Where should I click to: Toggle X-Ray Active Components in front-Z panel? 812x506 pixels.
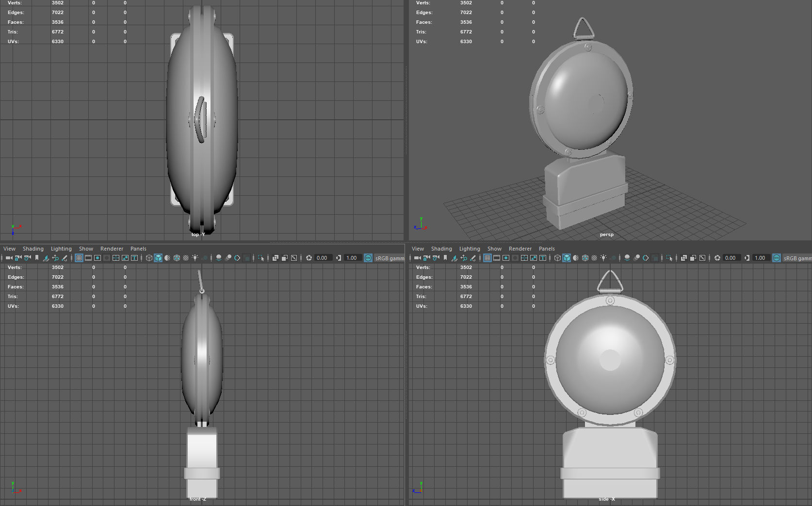284,258
